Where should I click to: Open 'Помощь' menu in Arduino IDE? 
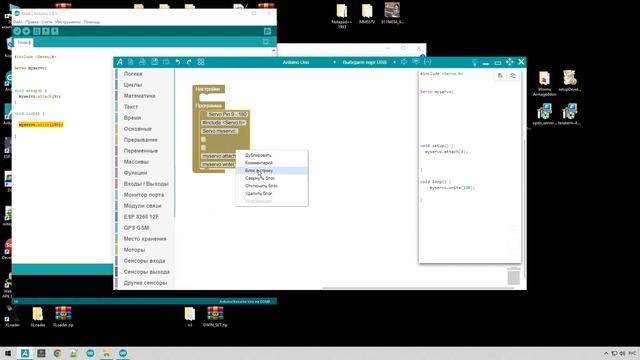click(x=92, y=22)
